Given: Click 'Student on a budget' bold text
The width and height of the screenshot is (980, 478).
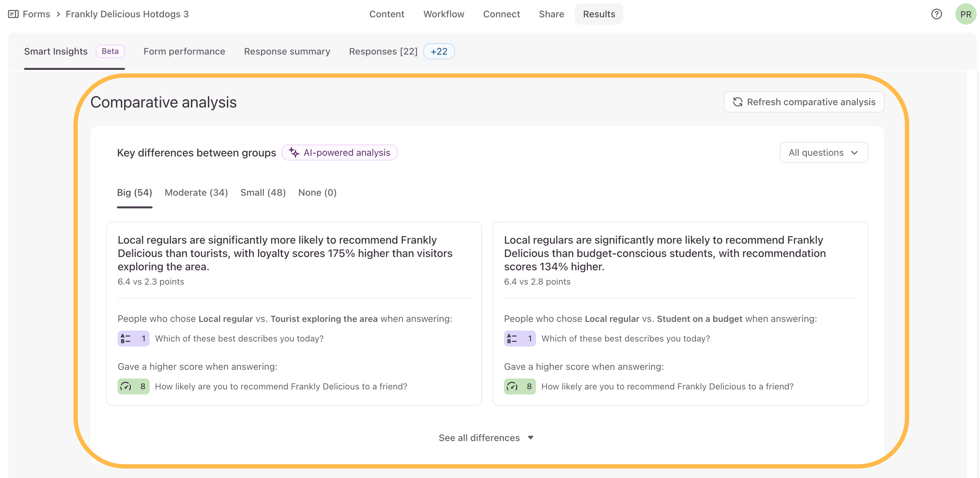Looking at the screenshot, I should coord(699,319).
